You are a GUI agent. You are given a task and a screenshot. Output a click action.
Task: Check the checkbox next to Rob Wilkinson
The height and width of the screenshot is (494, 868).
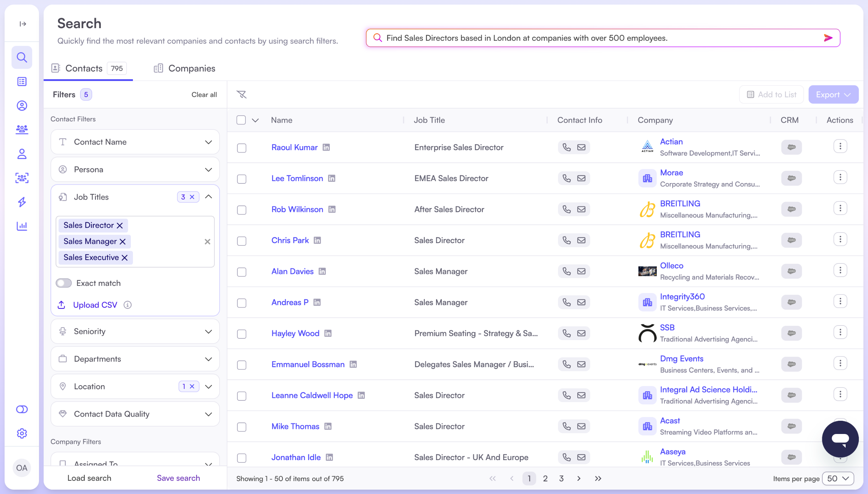click(241, 210)
